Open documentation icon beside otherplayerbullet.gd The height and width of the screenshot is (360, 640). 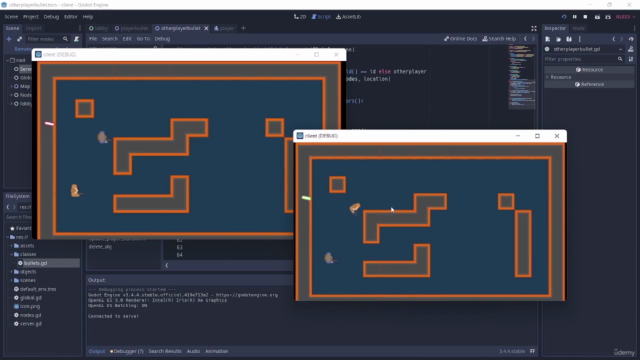631,49
